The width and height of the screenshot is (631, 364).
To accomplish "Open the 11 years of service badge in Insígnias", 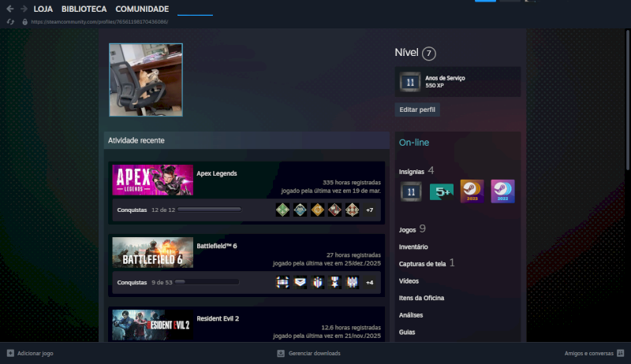I will [x=411, y=191].
